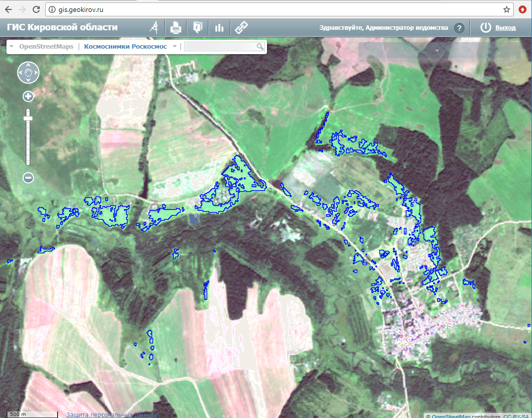Expand dropdown arrow left of OpenStreetMaps

(11, 47)
